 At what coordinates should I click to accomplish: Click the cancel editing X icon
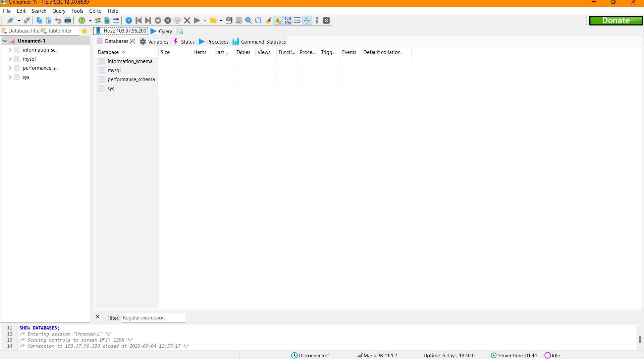coord(187,20)
